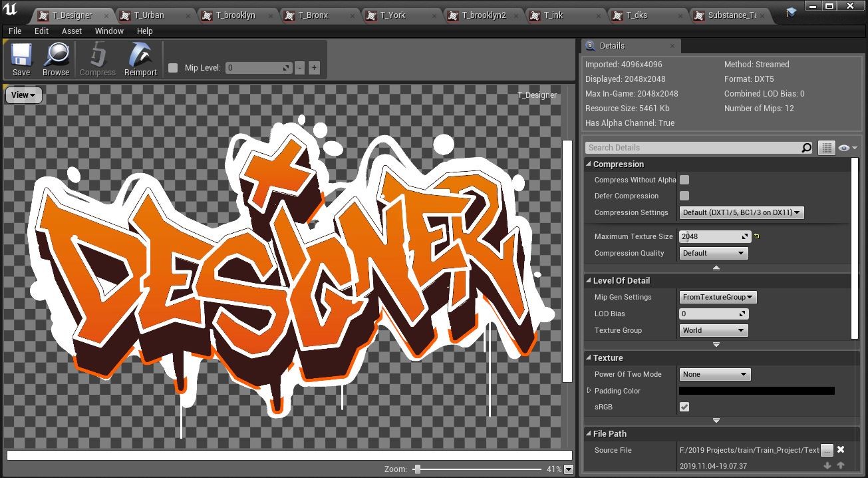Click the view options list icon beside search
This screenshot has width=868, height=478.
click(x=826, y=147)
